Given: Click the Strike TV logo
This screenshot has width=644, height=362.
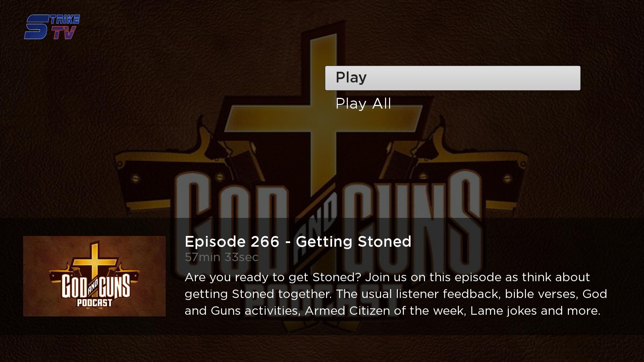Looking at the screenshot, I should click(52, 27).
